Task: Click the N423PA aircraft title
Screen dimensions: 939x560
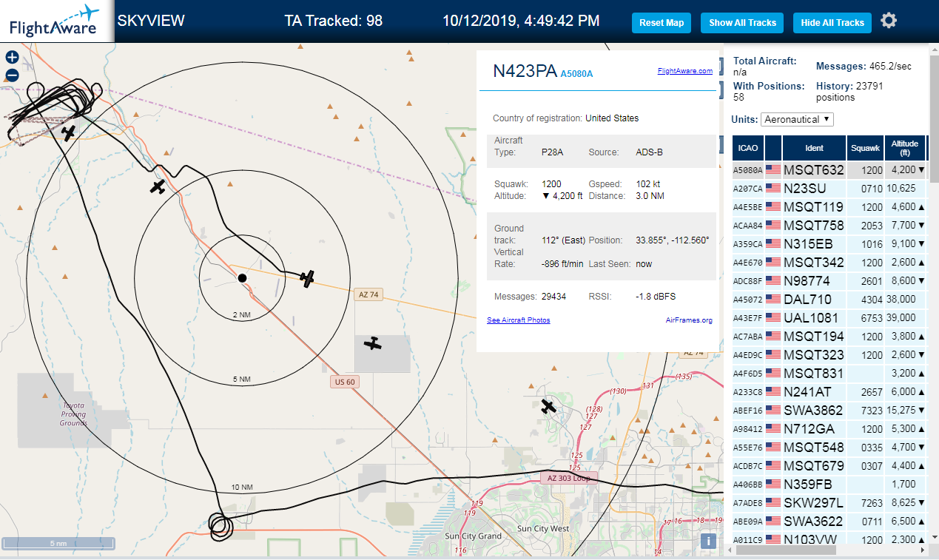Action: pos(525,71)
